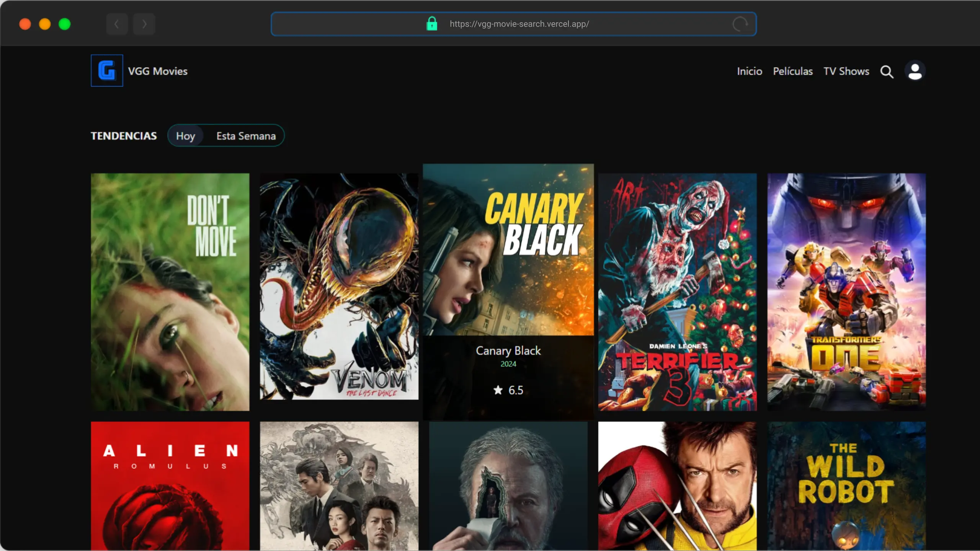Click the VGG Movies logo
Image resolution: width=980 pixels, height=551 pixels.
pos(107,70)
